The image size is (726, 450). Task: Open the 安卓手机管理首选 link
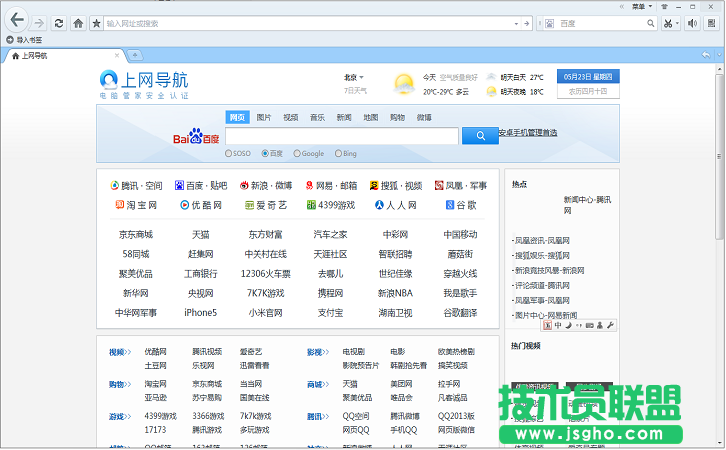click(x=528, y=133)
